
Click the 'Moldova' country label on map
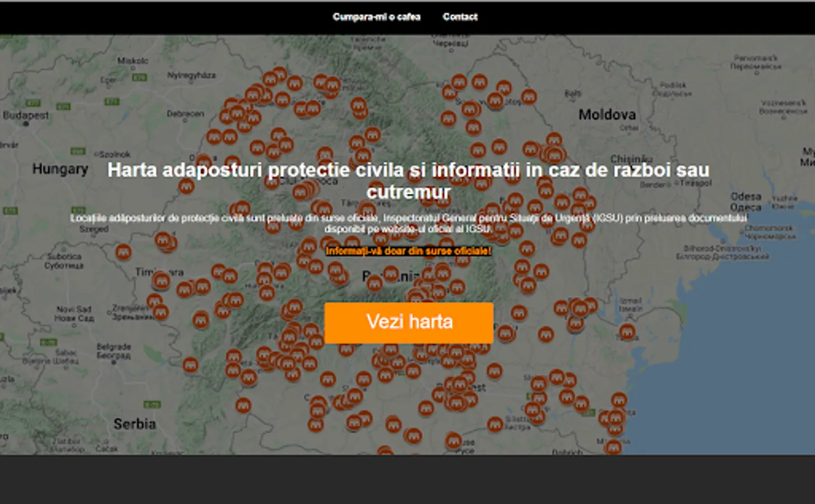[x=607, y=115]
